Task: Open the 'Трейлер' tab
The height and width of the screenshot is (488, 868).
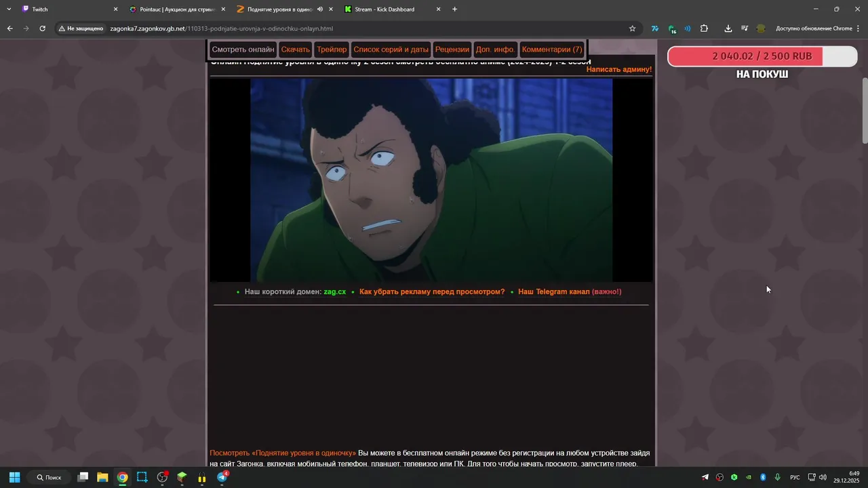Action: pyautogui.click(x=332, y=49)
